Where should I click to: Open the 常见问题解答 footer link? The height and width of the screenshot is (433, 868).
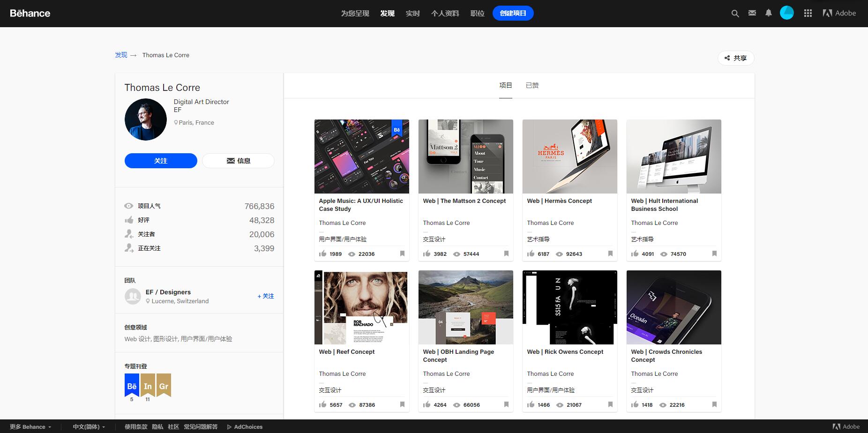point(201,427)
